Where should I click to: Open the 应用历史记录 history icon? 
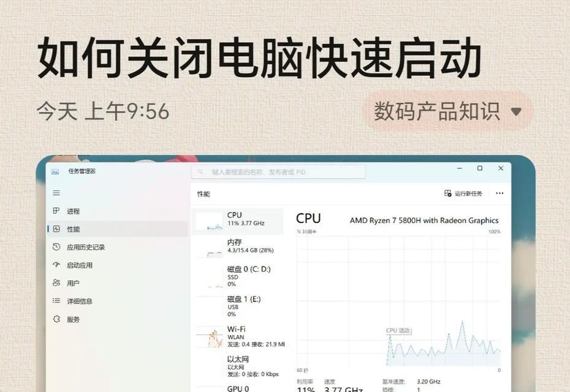56,247
